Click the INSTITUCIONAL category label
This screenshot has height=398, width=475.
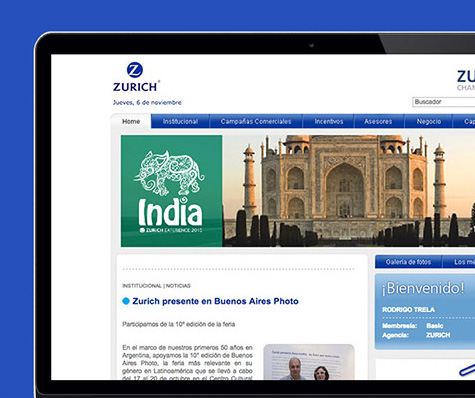pyautogui.click(x=142, y=286)
